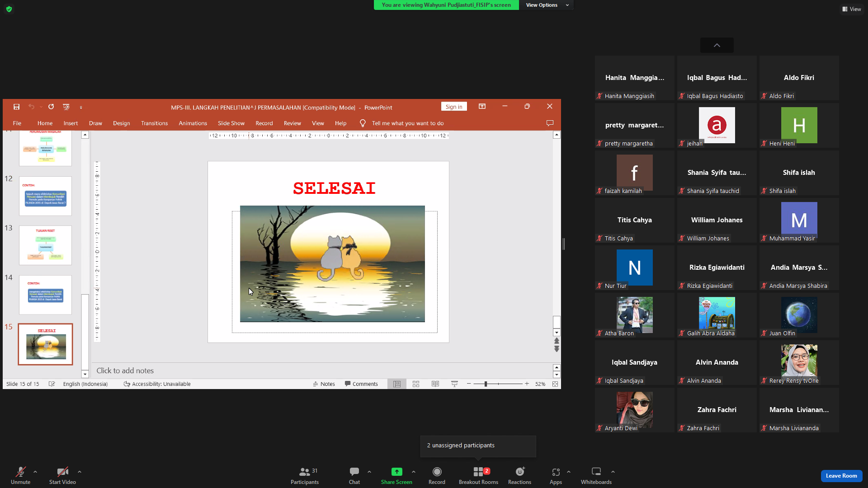Switch to the Design tab

(x=121, y=123)
